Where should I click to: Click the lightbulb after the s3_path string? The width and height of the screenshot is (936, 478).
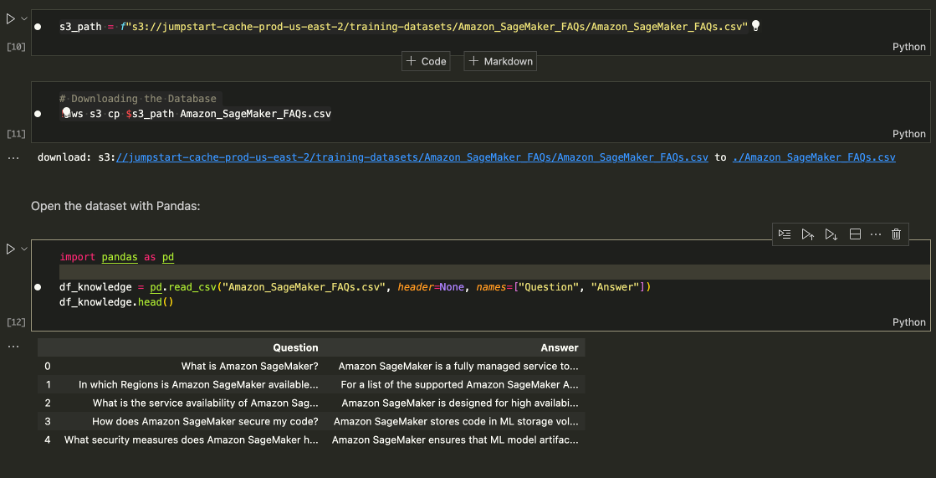pyautogui.click(x=755, y=26)
